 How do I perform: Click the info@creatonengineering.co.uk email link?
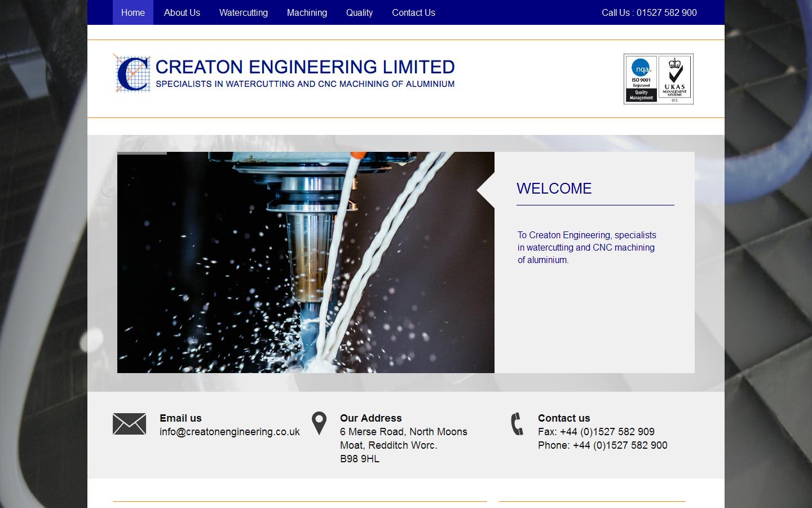[x=229, y=431]
